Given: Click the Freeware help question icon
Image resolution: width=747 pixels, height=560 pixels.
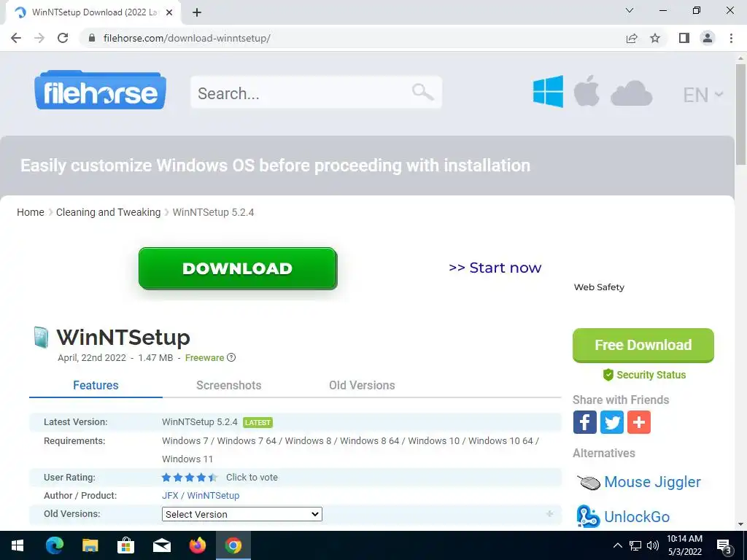Looking at the screenshot, I should coord(231,357).
